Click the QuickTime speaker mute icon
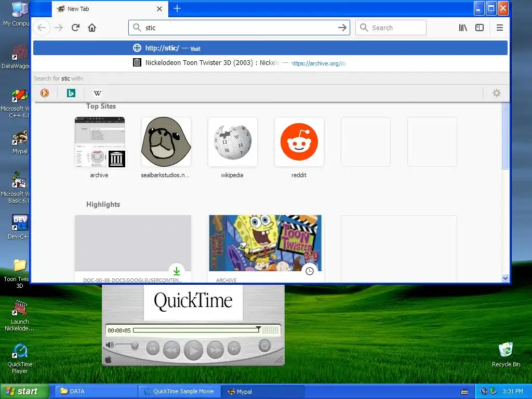Screen dimensions: 532x399 [x=109, y=345]
